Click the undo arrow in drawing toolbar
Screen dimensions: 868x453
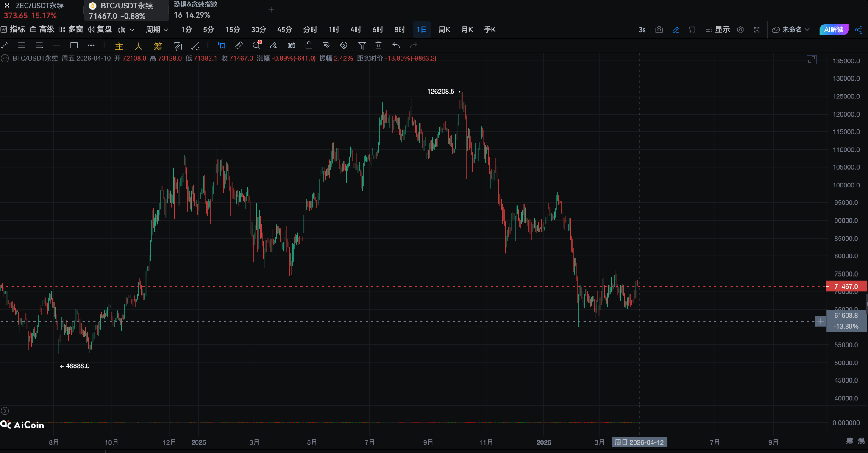(x=396, y=45)
